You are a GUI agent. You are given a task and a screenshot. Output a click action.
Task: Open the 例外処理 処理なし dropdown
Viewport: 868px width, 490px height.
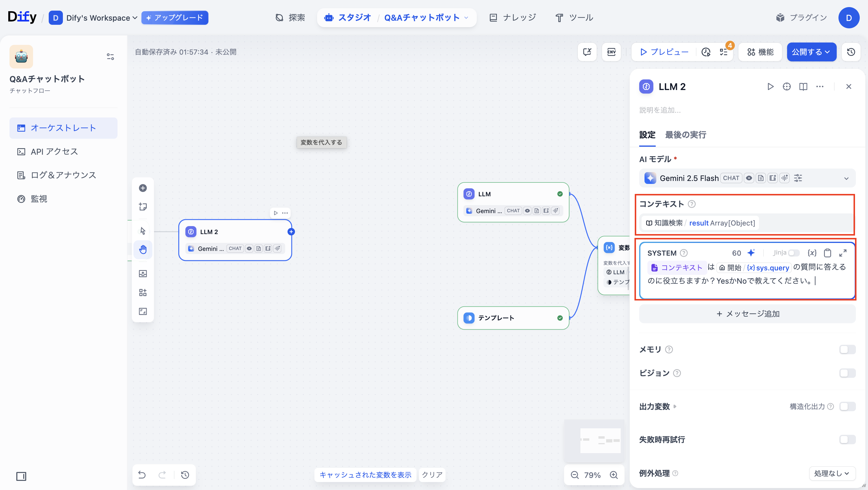click(x=832, y=473)
